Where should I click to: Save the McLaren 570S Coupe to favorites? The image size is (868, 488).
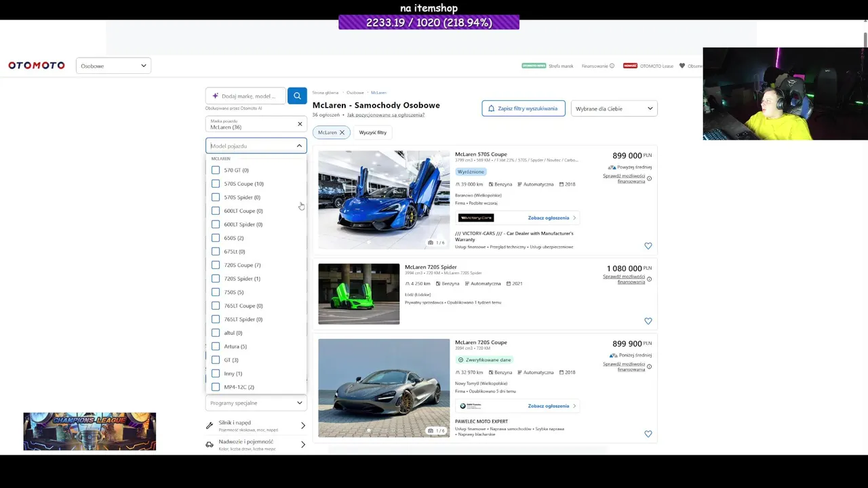648,246
